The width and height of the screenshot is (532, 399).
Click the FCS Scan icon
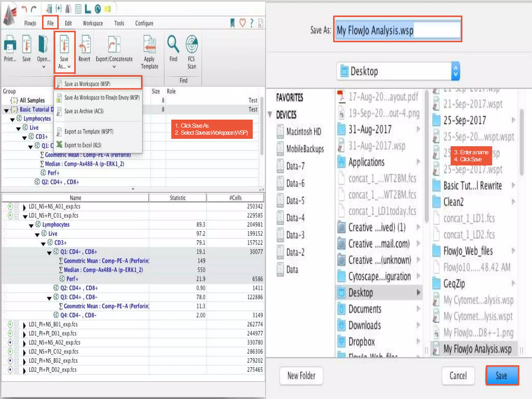pos(192,44)
